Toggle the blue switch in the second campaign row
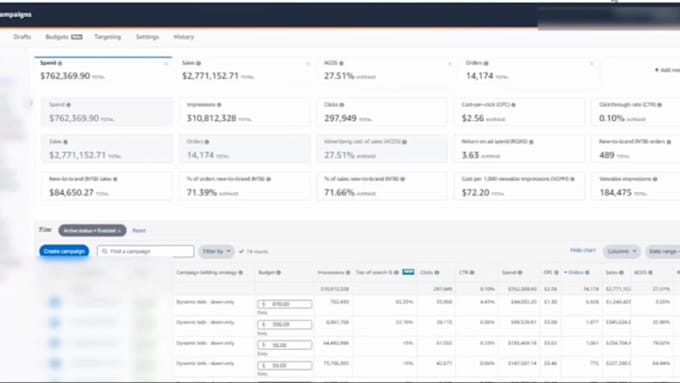Viewport: 680px width, 383px height. coord(55,323)
